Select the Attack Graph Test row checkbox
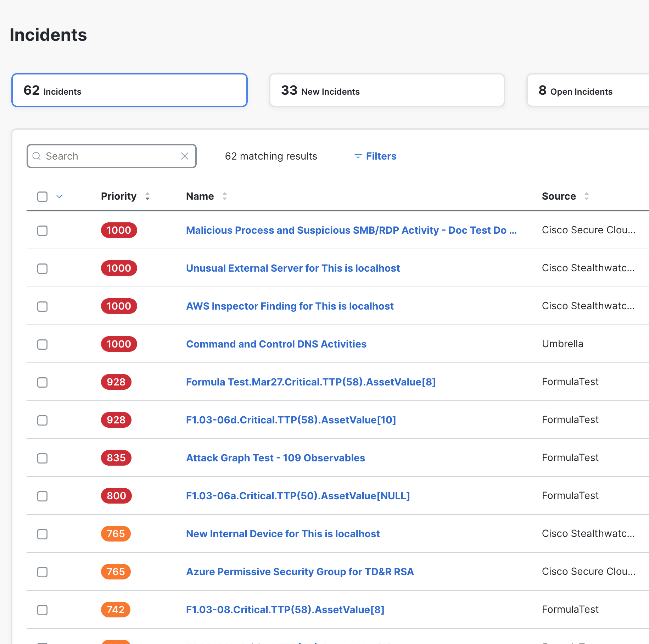649x644 pixels. tap(43, 458)
